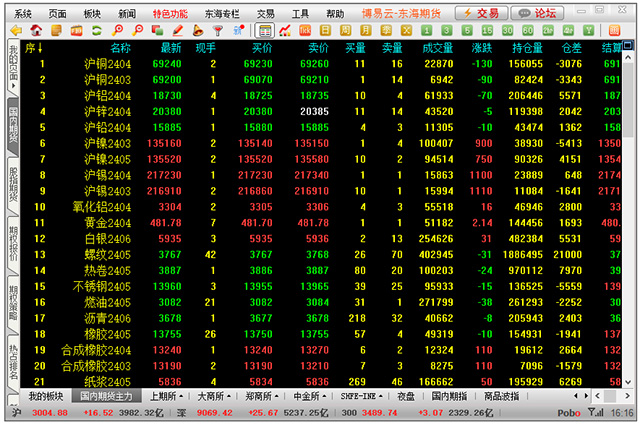640x425 pixels.
Task: Expand the 上期所 exchange dropdown tab
Action: pyautogui.click(x=167, y=396)
